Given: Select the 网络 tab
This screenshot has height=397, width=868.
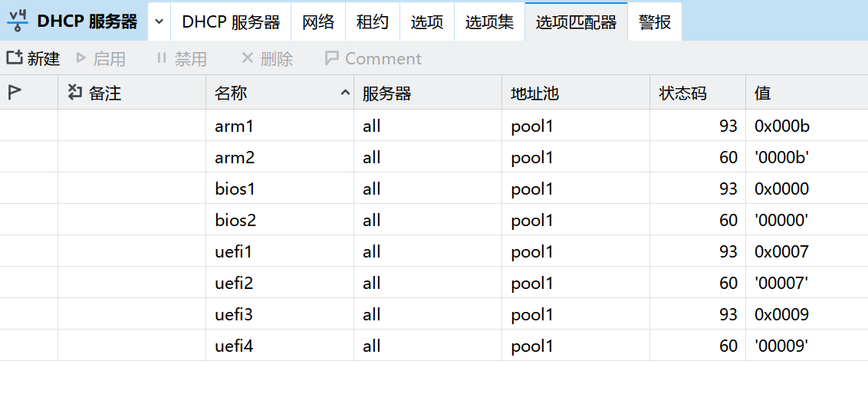Looking at the screenshot, I should point(318,22).
